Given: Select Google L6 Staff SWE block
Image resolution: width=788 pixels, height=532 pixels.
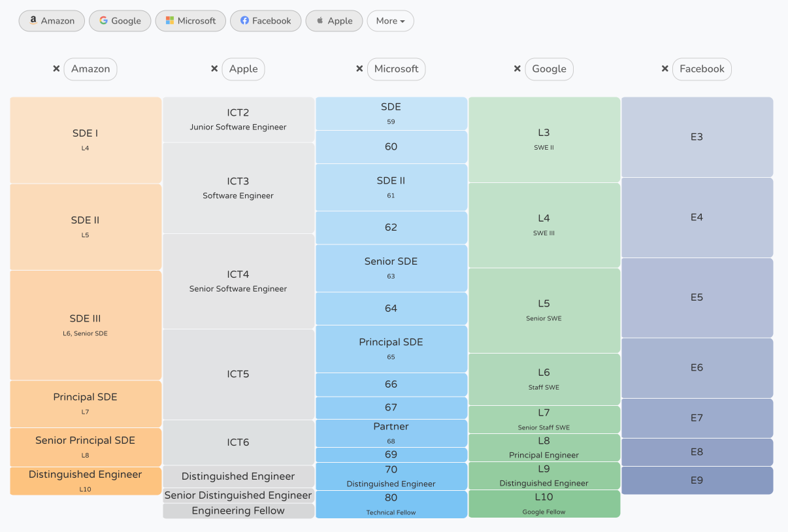Looking at the screenshot, I should pos(544,379).
